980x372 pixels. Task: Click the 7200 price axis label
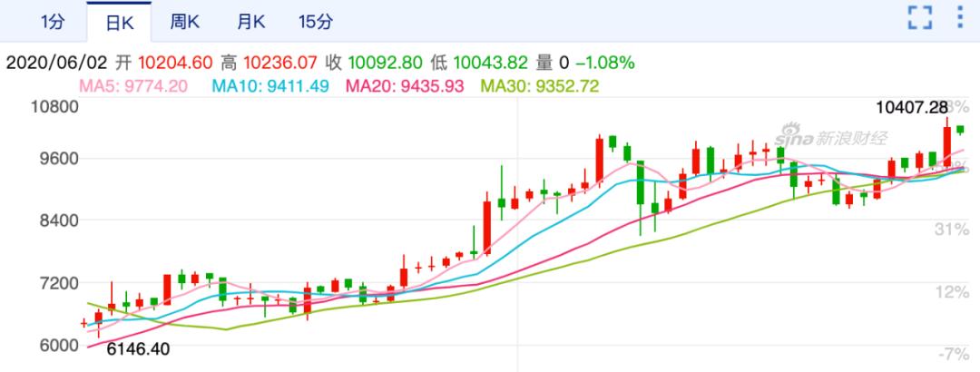(59, 282)
